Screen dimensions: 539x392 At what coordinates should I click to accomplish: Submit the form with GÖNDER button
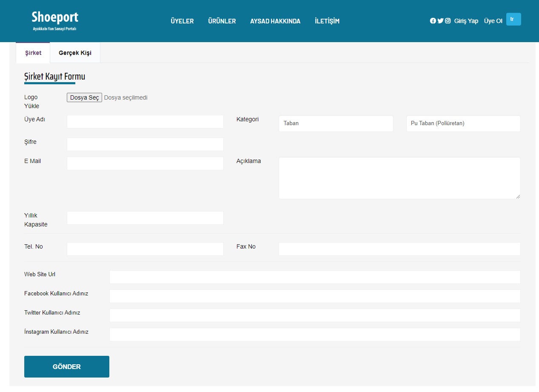point(67,366)
